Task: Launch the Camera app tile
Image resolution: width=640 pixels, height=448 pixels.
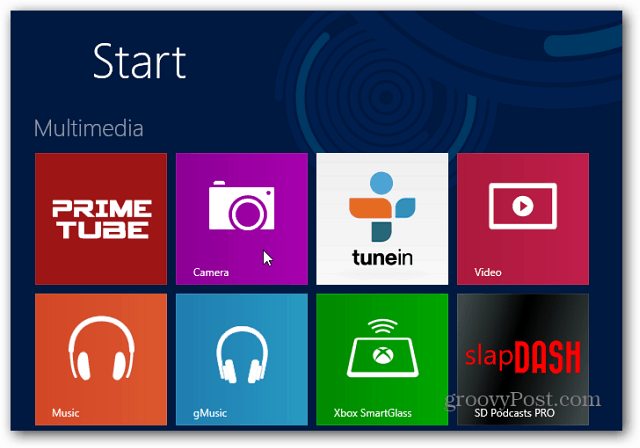Action: 242,219
